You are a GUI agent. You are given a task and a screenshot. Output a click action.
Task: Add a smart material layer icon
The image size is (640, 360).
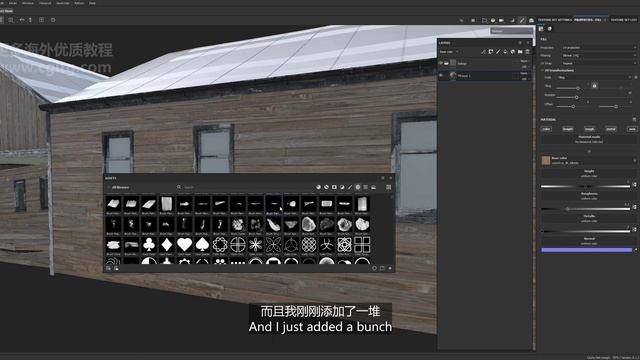(513, 52)
